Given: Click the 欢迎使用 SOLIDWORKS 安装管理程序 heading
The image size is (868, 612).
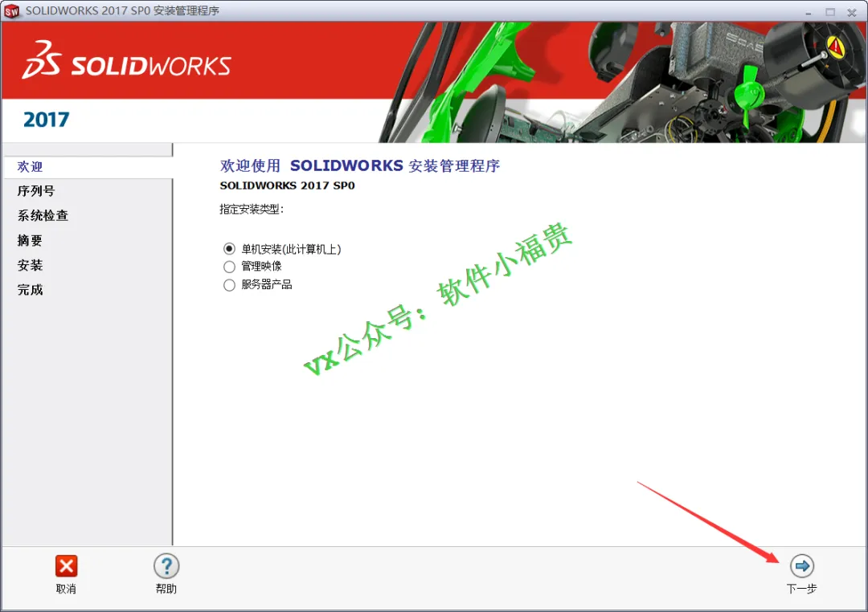Looking at the screenshot, I should pyautogui.click(x=360, y=165).
